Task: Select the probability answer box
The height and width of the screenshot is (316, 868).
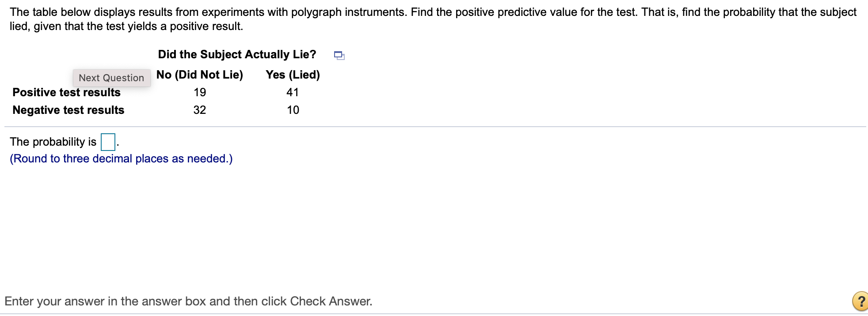Action: pyautogui.click(x=108, y=142)
